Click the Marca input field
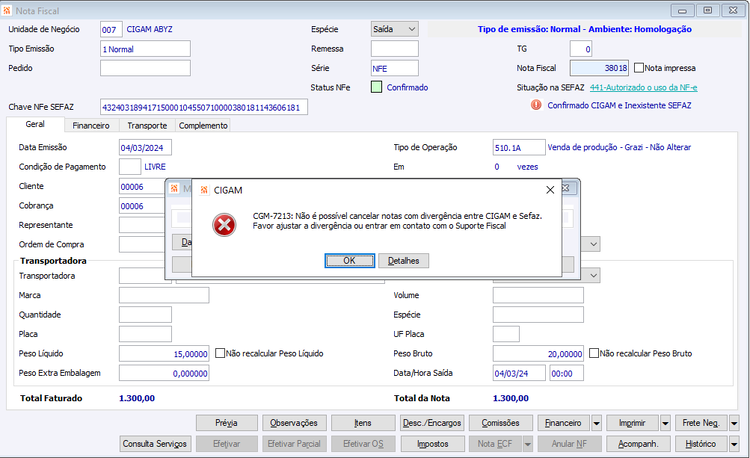This screenshot has height=458, width=750. (x=164, y=295)
